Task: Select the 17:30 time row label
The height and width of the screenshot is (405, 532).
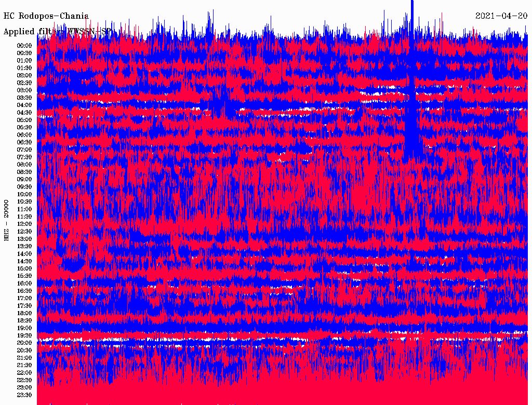Action: [x=24, y=306]
